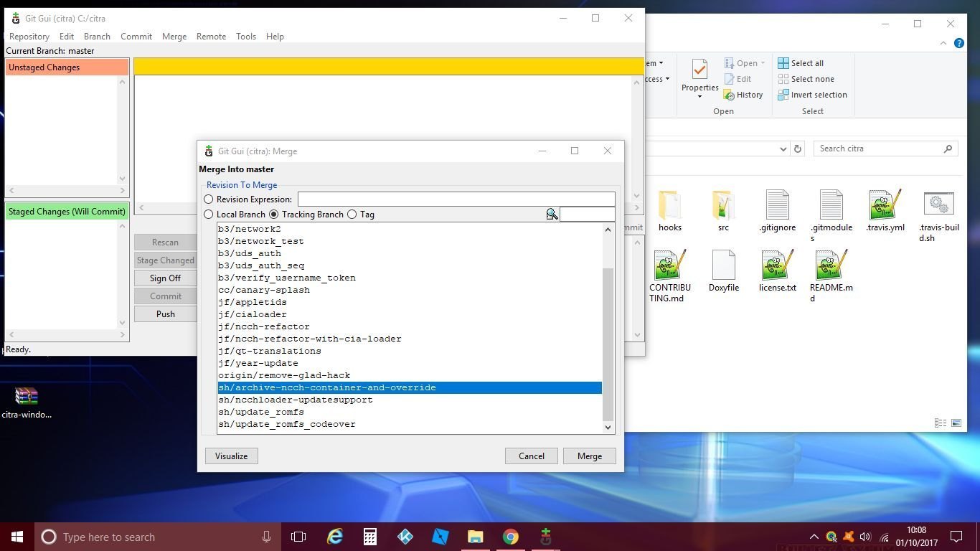Open the Explorer address bar history dropdown
Image resolution: width=980 pixels, height=551 pixels.
(x=783, y=149)
